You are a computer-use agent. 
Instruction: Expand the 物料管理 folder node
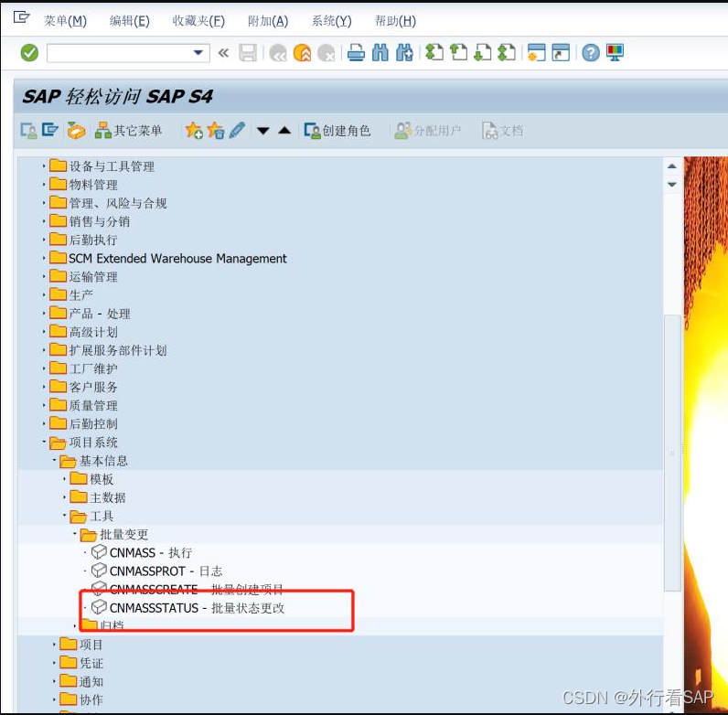(x=44, y=185)
